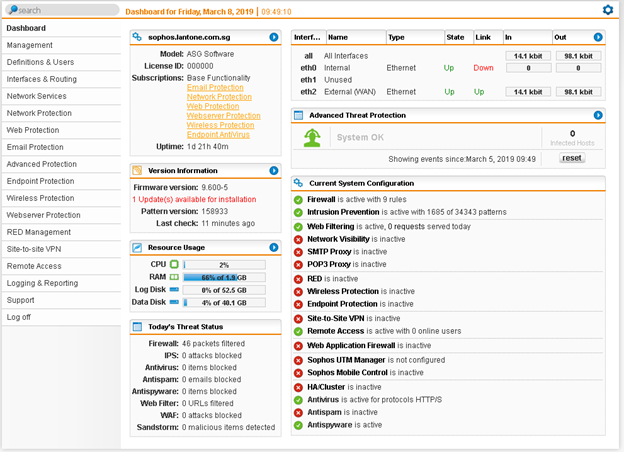This screenshot has width=624, height=452.
Task: Click the Sandstorm malicious items detected line
Action: [206, 427]
